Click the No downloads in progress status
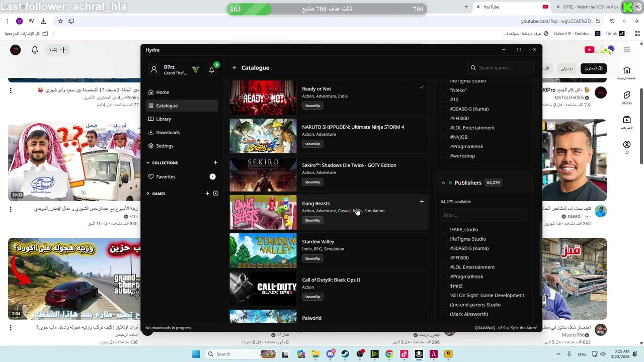Viewport: 644px width, 362px height. pos(169,328)
